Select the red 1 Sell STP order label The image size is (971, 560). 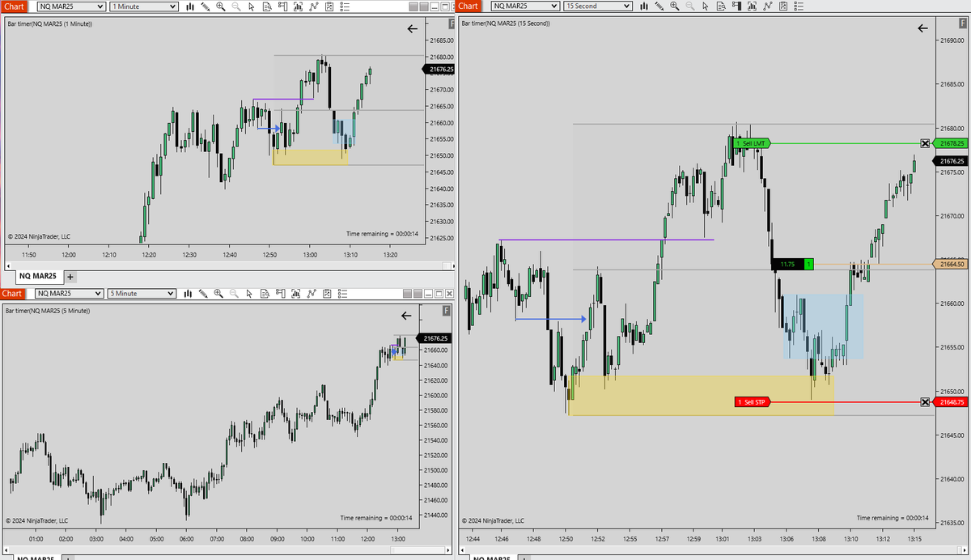click(x=753, y=402)
